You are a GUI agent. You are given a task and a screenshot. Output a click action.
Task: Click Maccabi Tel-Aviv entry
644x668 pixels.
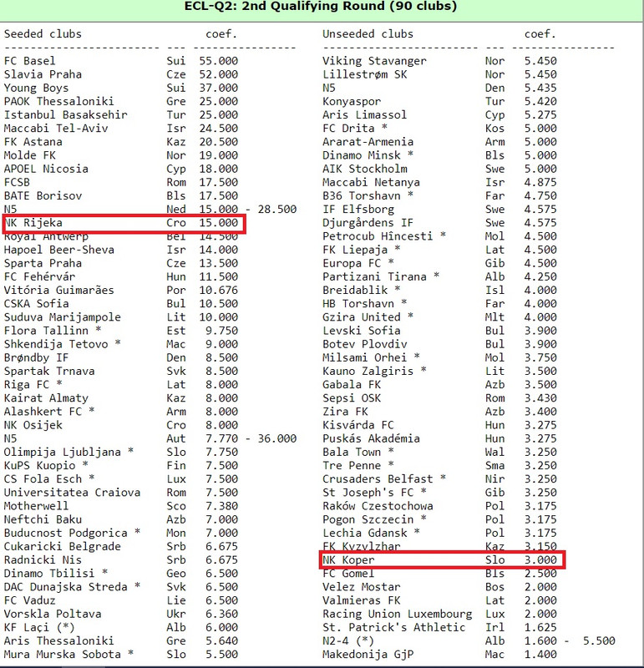[56, 129]
